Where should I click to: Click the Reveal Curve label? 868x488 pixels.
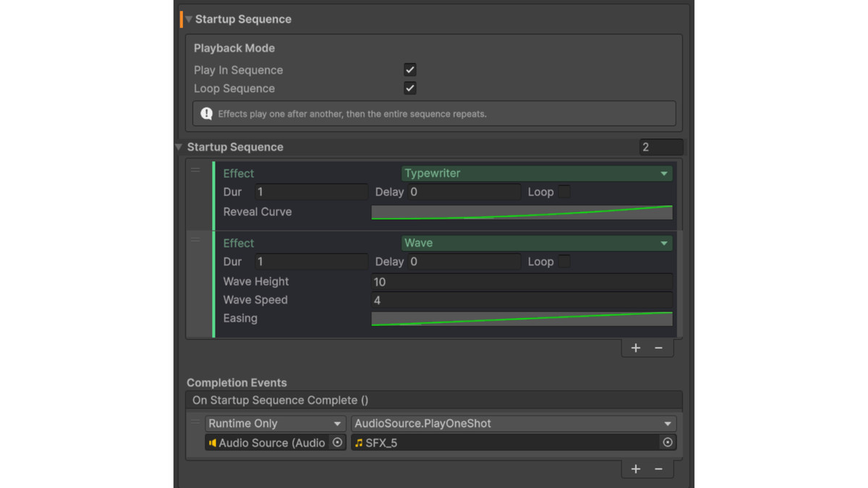258,212
